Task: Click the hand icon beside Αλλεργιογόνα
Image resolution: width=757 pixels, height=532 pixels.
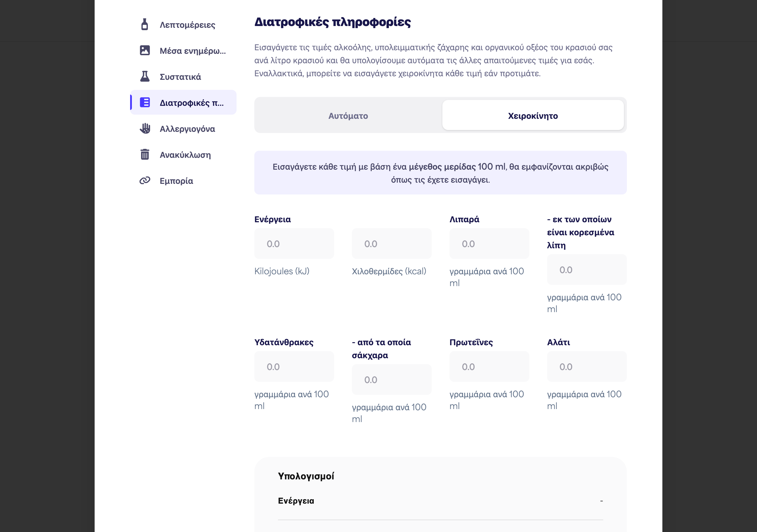Action: [145, 129]
